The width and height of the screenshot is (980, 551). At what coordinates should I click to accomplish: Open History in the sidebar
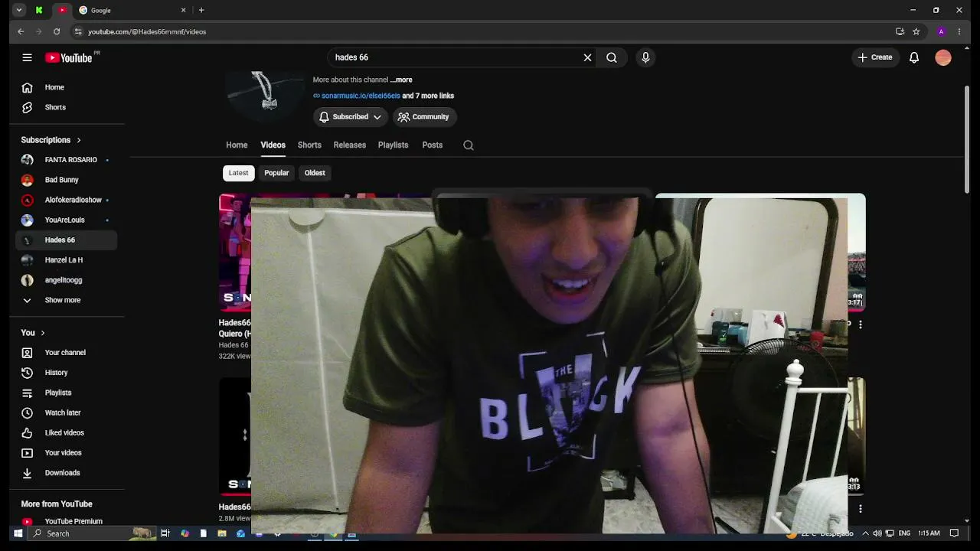click(x=66, y=373)
